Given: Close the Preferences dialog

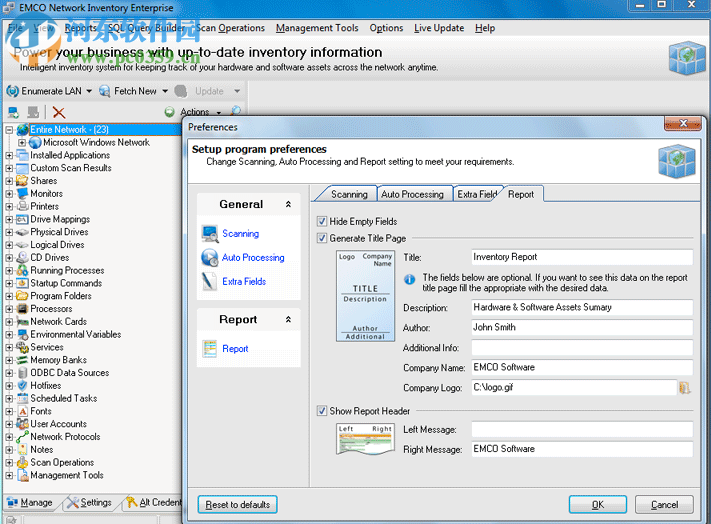Looking at the screenshot, I should [683, 123].
